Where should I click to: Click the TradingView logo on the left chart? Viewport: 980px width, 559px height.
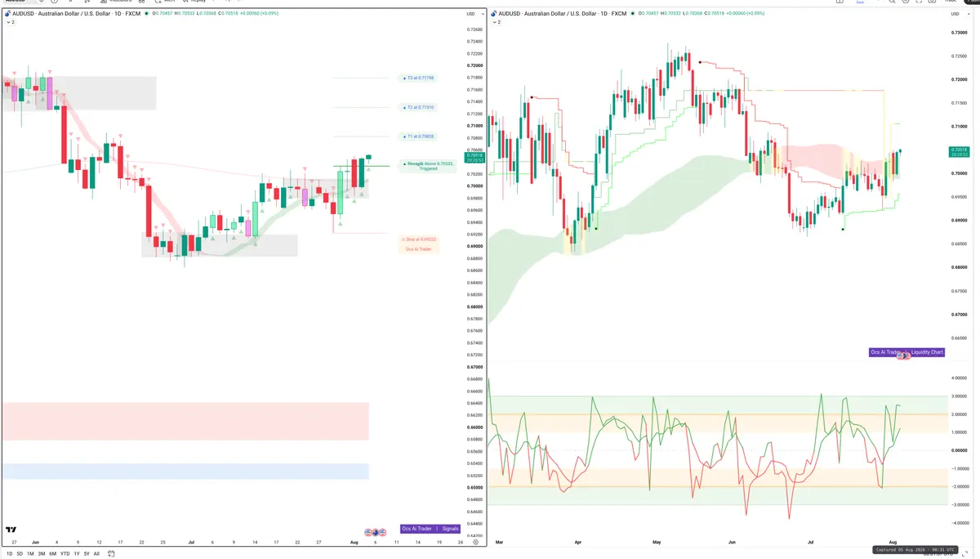click(11, 530)
